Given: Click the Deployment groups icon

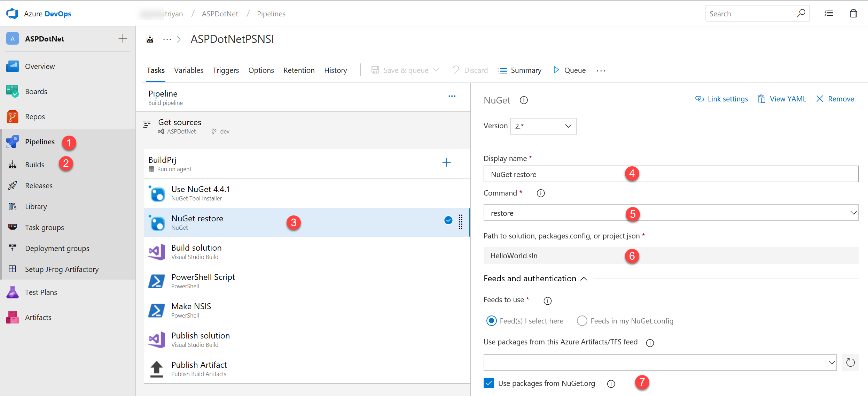Looking at the screenshot, I should 13,248.
